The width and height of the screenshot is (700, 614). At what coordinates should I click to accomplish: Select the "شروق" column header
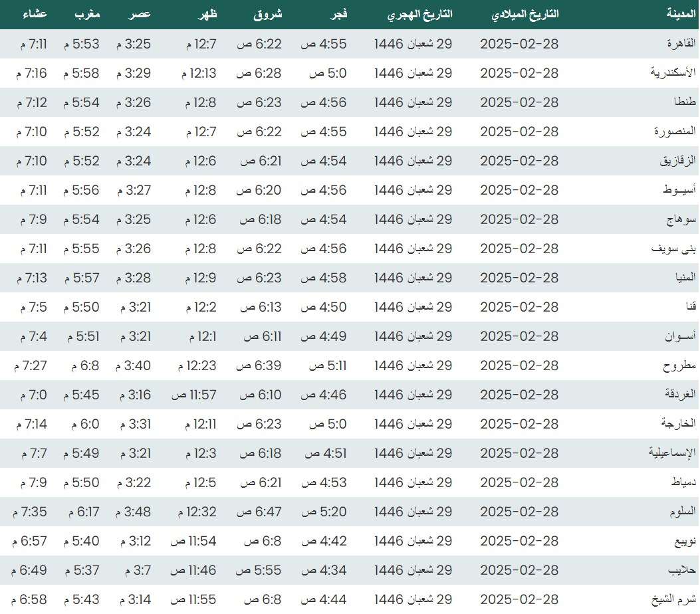(x=268, y=14)
